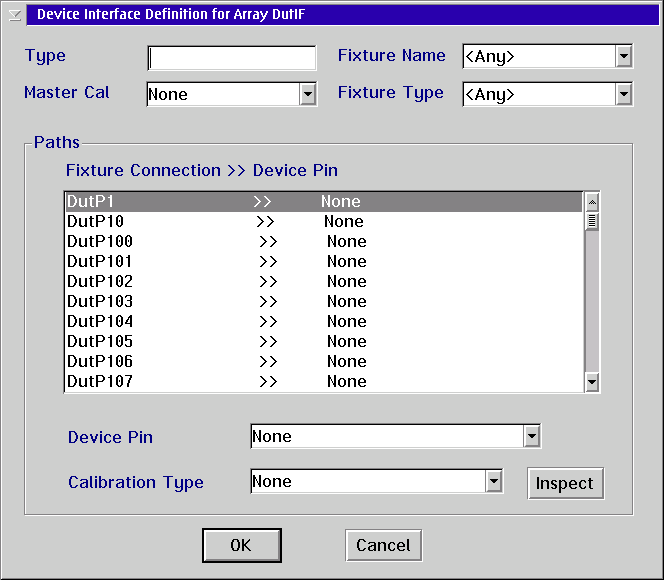The image size is (664, 580).
Task: Click the Fixture Name <Any> combo field
Action: click(x=548, y=56)
